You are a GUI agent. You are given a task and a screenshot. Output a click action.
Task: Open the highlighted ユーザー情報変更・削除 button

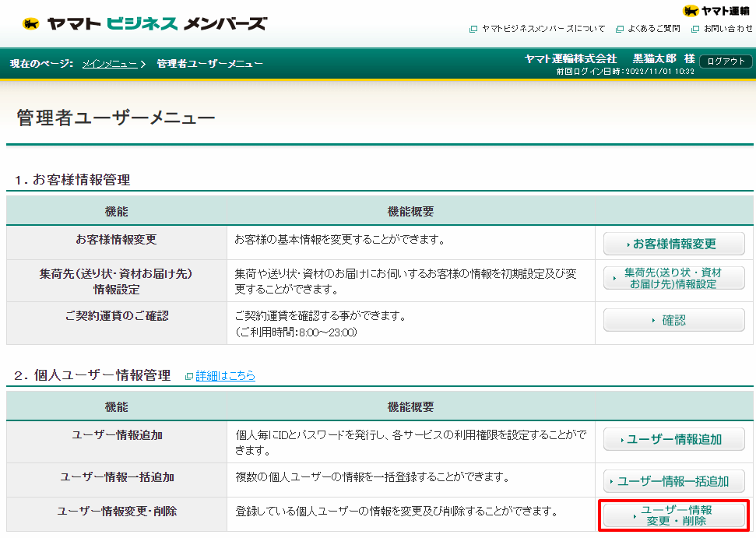tap(674, 516)
